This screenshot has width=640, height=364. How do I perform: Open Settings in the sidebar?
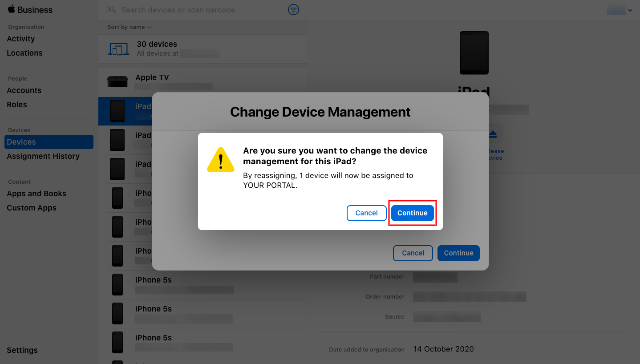[x=22, y=350]
